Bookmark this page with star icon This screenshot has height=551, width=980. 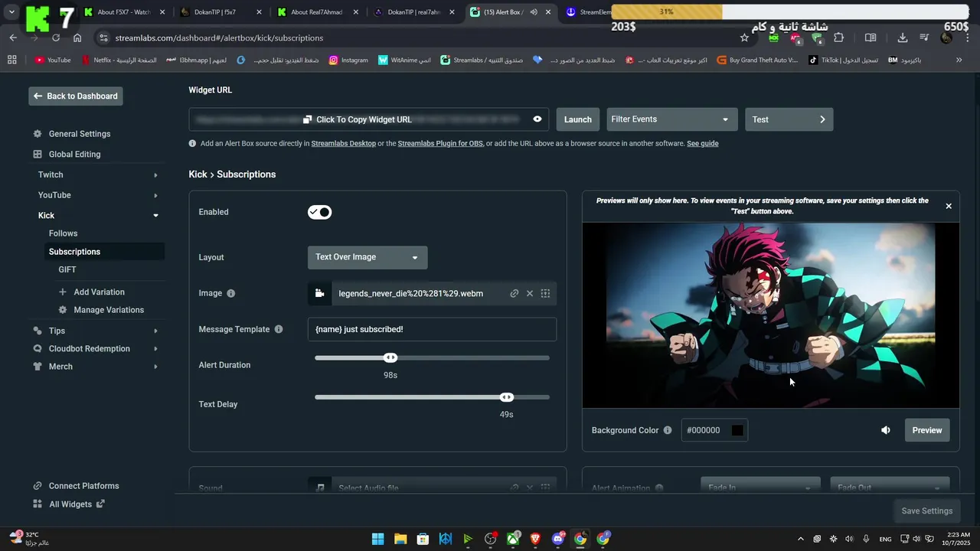744,37
